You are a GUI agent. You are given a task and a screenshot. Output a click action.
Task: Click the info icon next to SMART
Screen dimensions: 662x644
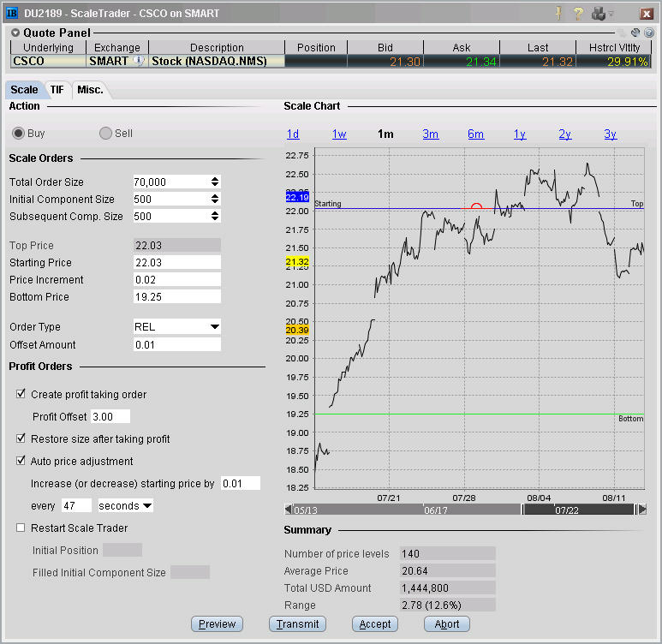(139, 61)
